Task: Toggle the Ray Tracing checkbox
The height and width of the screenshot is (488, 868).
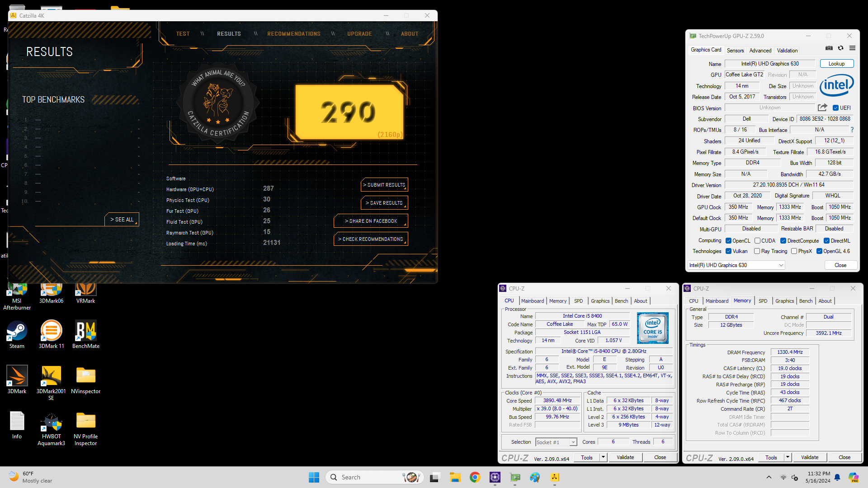Action: [757, 251]
